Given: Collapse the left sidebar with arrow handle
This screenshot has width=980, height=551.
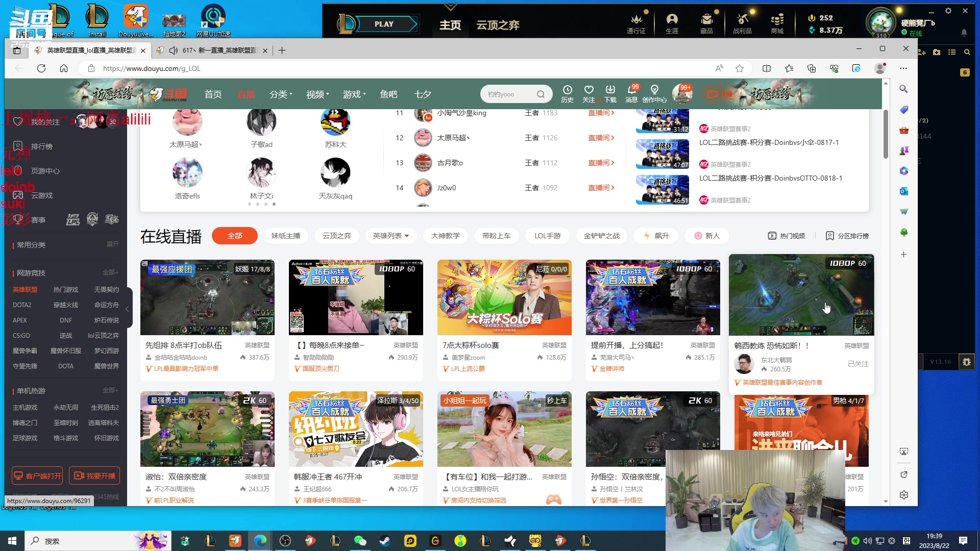Looking at the screenshot, I should pyautogui.click(x=128, y=309).
